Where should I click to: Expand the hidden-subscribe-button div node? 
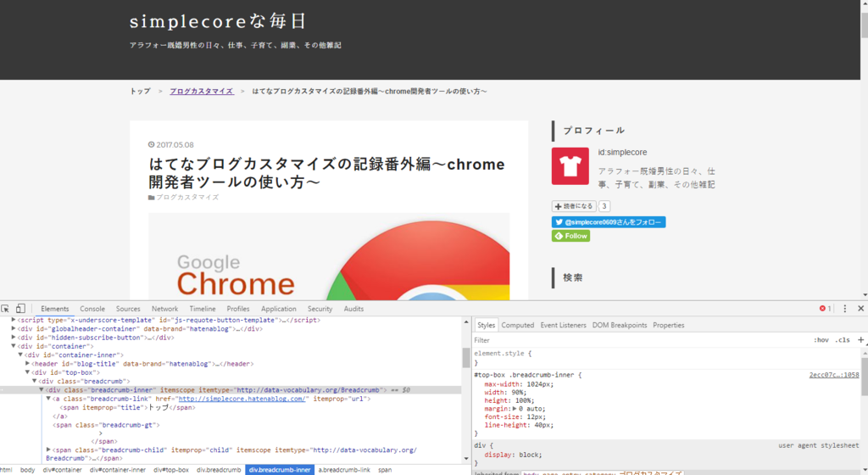tap(14, 337)
